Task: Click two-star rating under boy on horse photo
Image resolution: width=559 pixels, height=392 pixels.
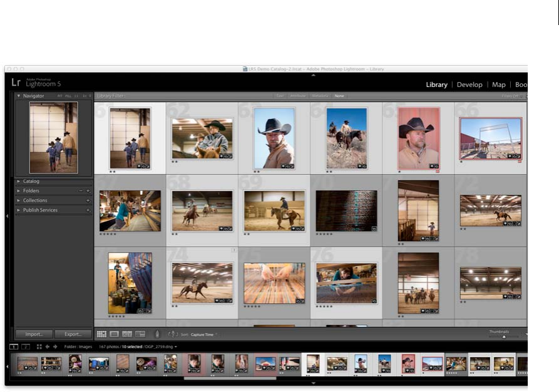Action: coord(174,162)
